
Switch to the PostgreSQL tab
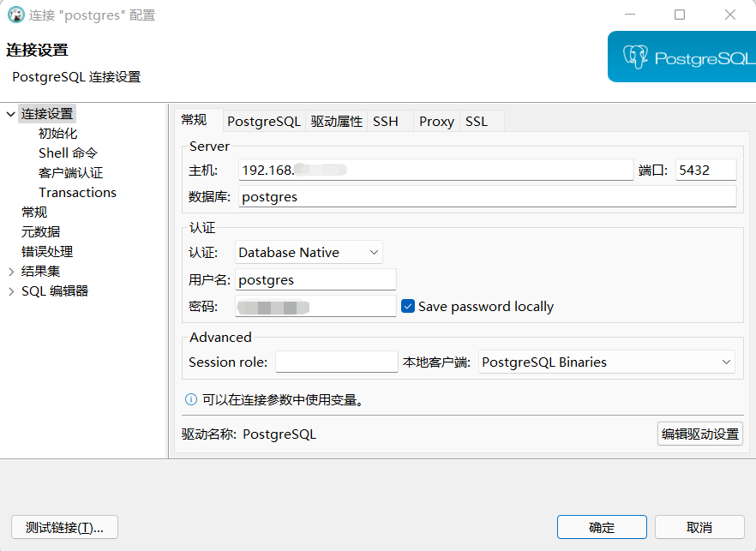(263, 121)
